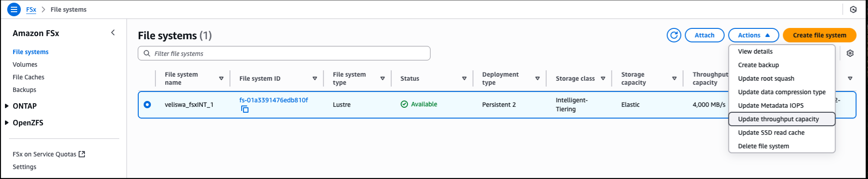
Task: Click the Elastic storage capacity cell
Action: (630, 105)
